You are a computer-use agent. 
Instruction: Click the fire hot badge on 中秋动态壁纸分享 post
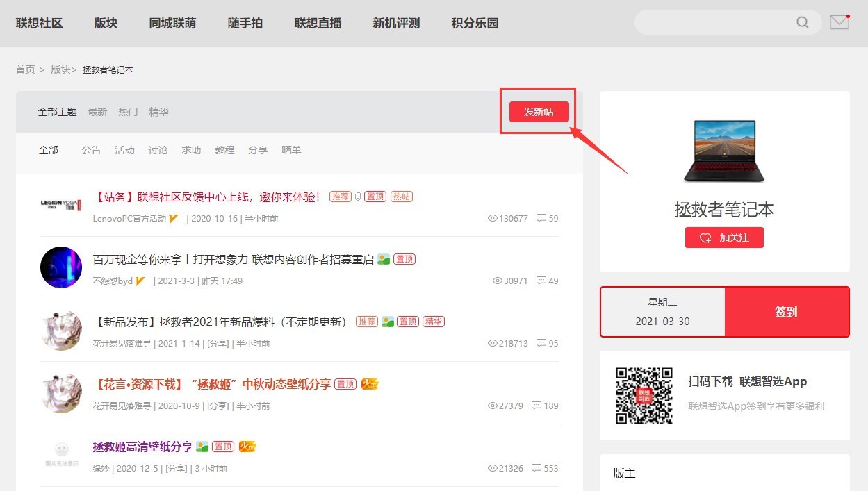tap(370, 384)
